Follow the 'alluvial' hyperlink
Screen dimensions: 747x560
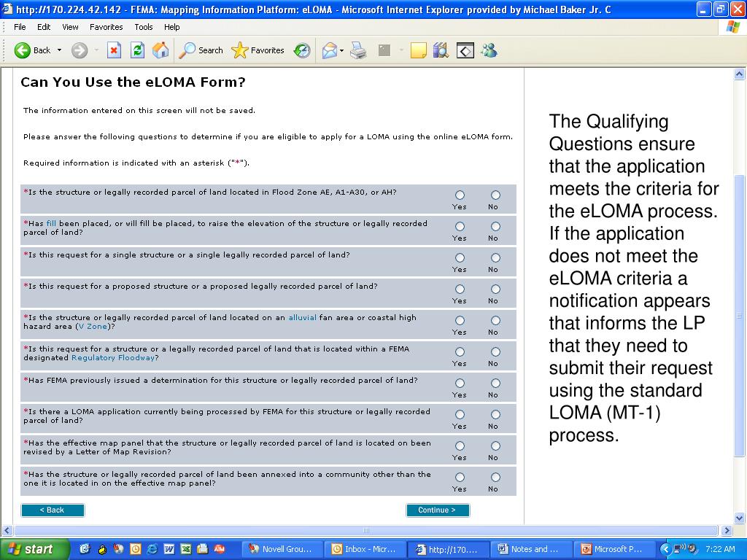[302, 318]
